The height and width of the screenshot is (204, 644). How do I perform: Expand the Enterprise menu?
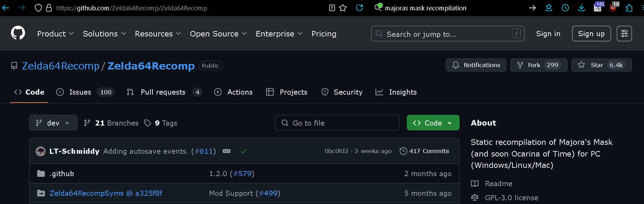279,34
